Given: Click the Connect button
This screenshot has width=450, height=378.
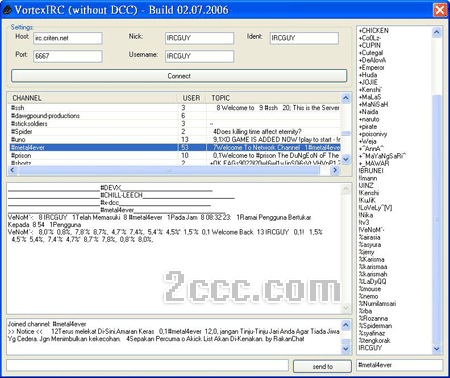Looking at the screenshot, I should [179, 76].
